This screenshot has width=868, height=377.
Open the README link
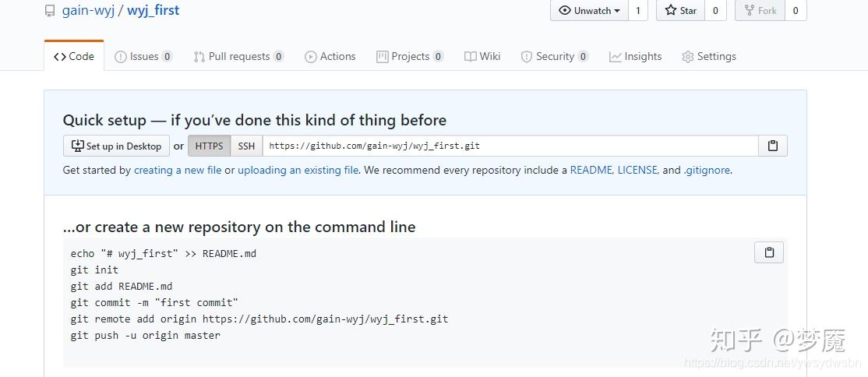pos(591,171)
